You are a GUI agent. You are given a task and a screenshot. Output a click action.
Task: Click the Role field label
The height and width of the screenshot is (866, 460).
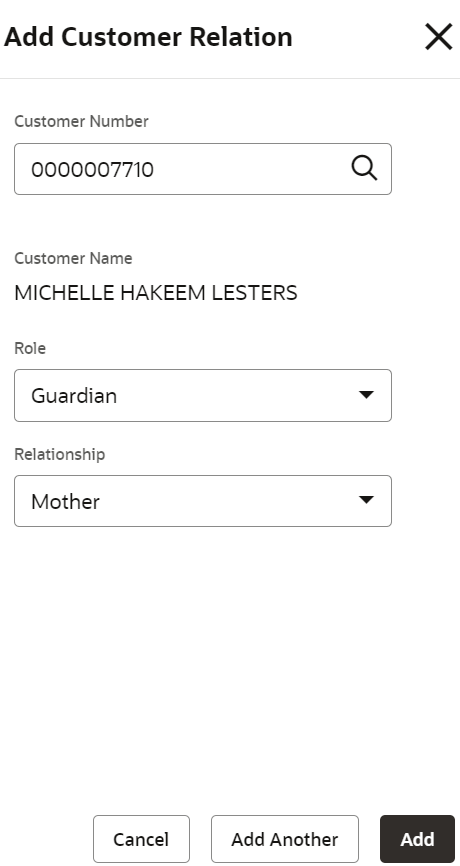(x=30, y=348)
